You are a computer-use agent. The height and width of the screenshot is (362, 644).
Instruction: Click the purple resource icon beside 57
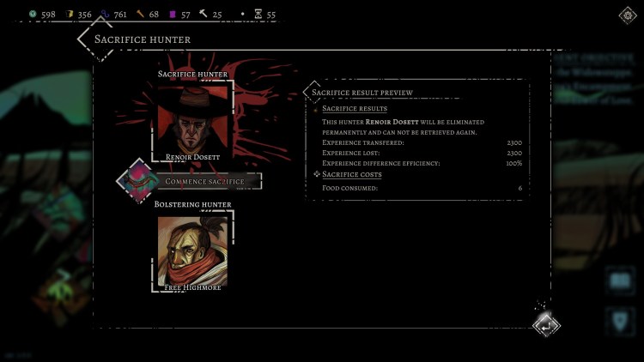click(172, 14)
